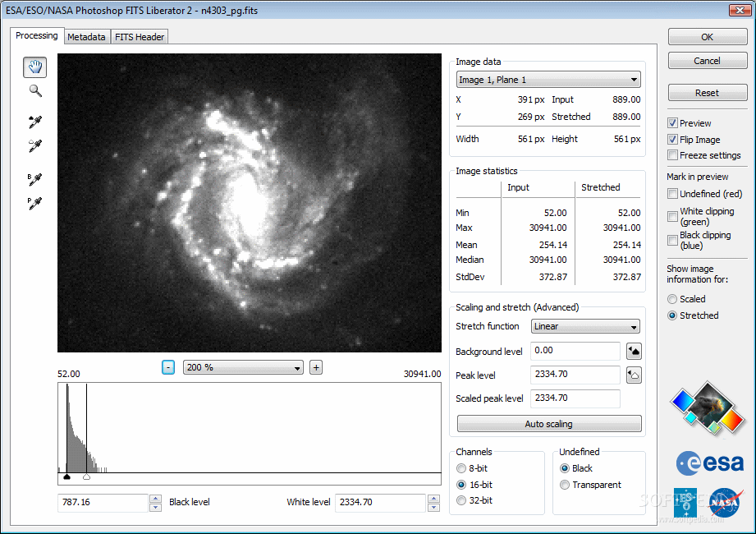Click the NASA logo
Screen dimensions: 756x534
click(x=725, y=502)
